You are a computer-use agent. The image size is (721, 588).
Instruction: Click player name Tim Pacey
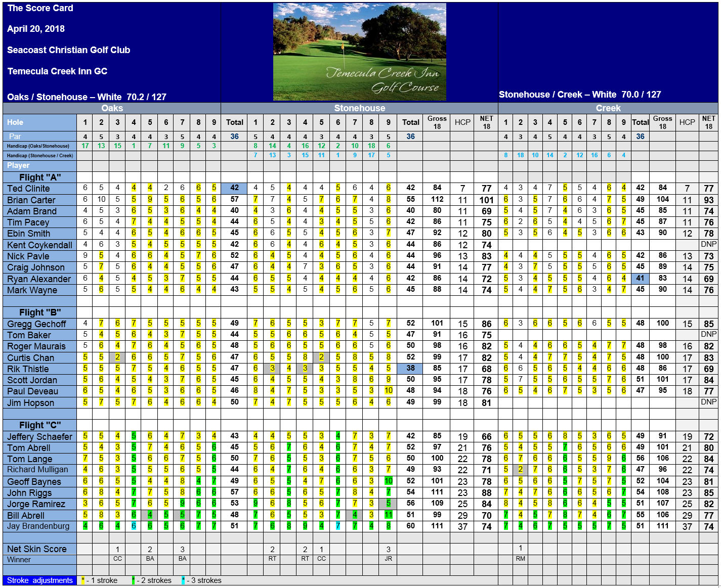pyautogui.click(x=28, y=222)
